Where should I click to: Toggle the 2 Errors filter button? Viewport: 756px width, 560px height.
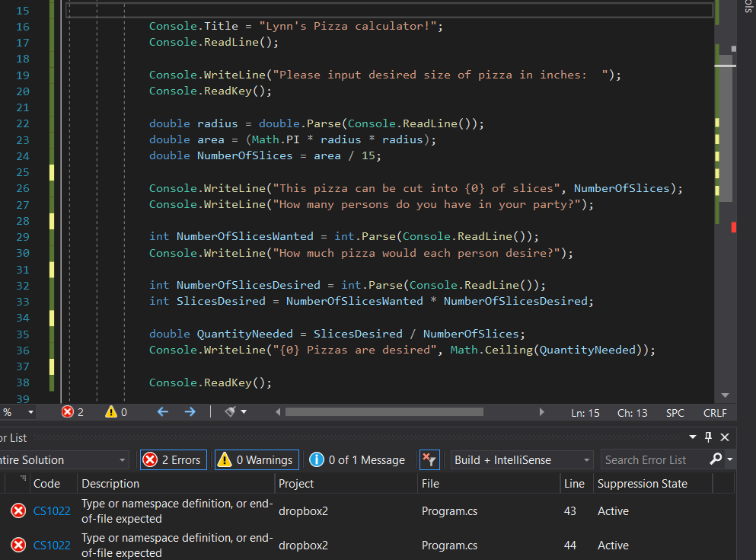173,459
